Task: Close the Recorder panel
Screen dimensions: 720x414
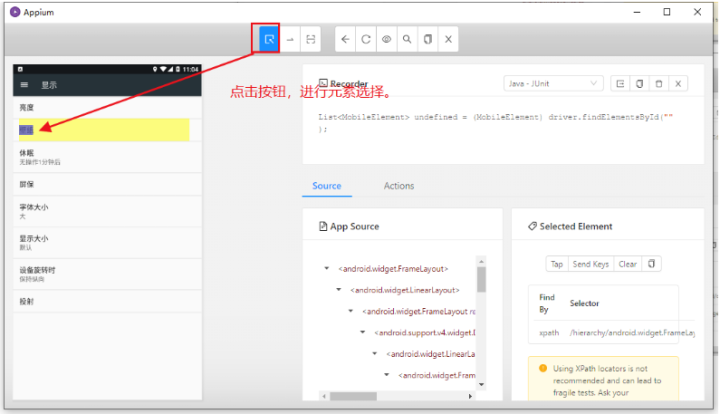Action: [x=678, y=84]
